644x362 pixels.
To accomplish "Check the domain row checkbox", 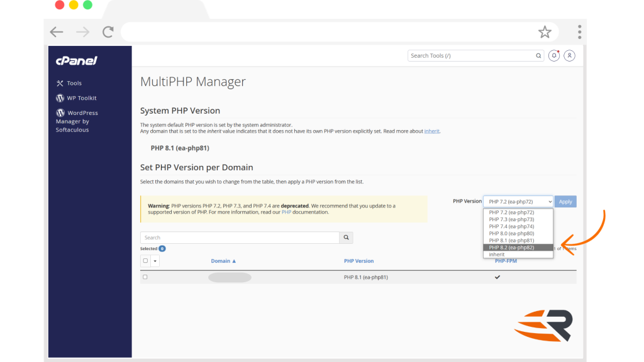I will tap(145, 277).
